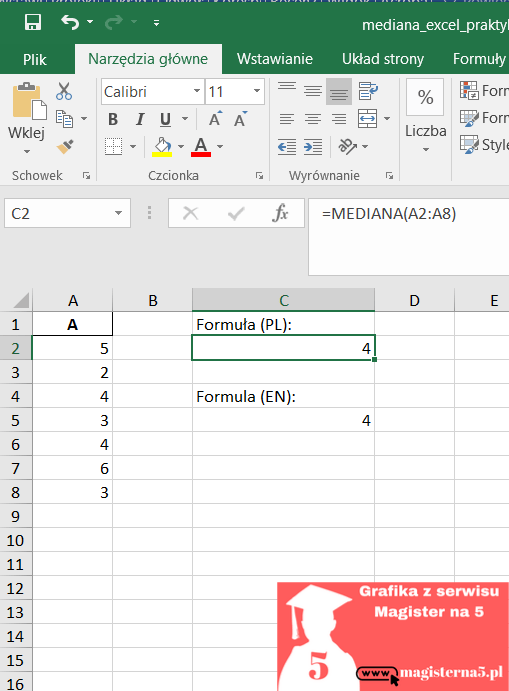Open Schowek clipboard dialog launcher

pyautogui.click(x=86, y=176)
